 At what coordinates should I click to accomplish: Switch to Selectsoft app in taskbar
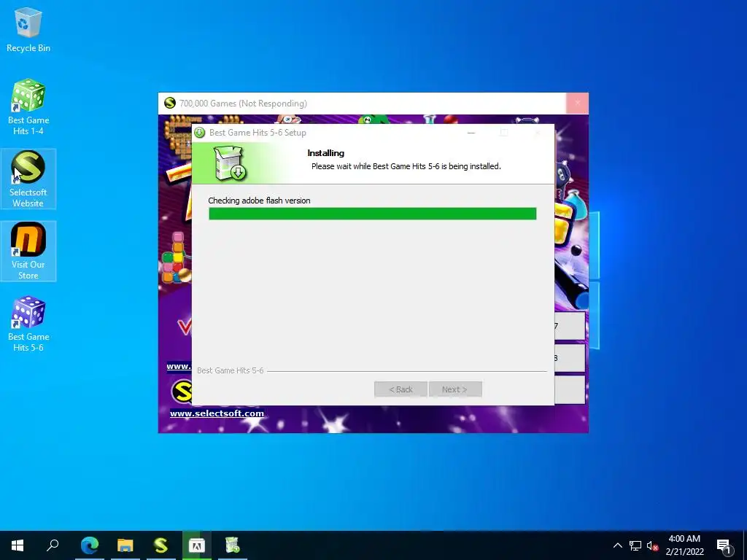[x=161, y=545]
